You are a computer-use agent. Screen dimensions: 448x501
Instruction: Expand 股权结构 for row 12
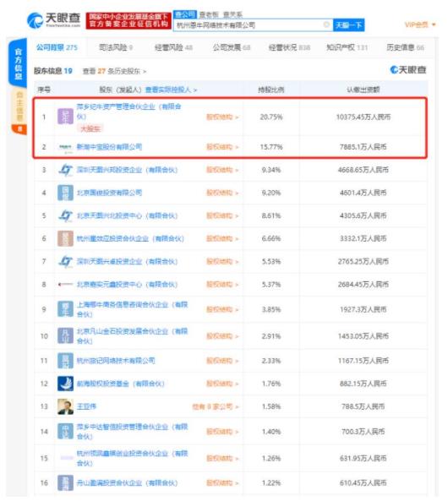click(222, 384)
